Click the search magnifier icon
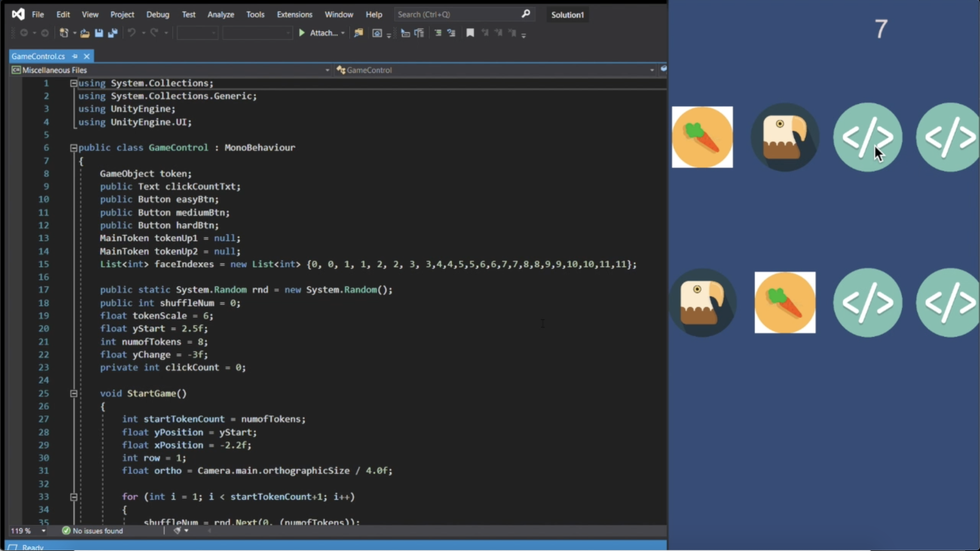 coord(526,14)
